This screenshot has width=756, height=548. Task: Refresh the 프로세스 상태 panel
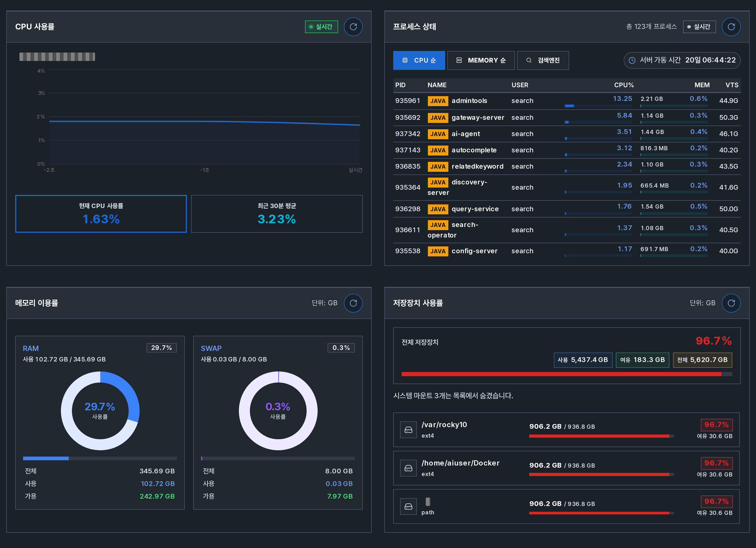click(731, 27)
